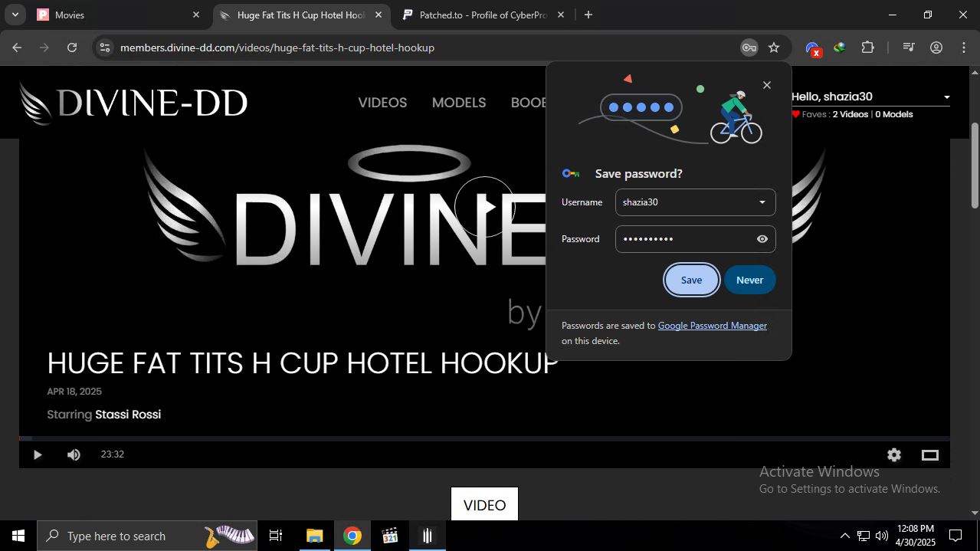Open File Explorer from the taskbar
The image size is (980, 551).
click(314, 536)
